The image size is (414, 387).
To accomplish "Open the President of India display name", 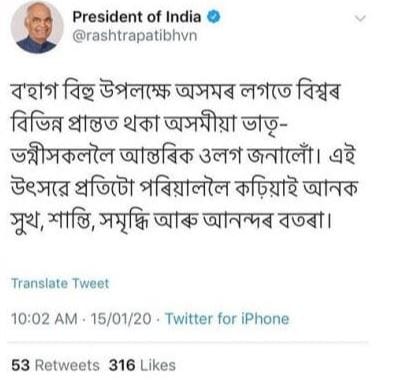I will [137, 17].
